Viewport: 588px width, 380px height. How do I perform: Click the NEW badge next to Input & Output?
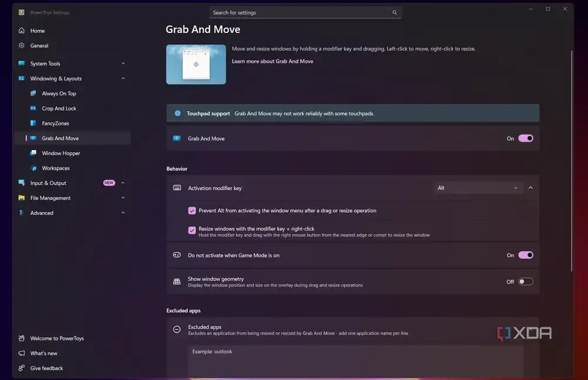click(x=109, y=183)
